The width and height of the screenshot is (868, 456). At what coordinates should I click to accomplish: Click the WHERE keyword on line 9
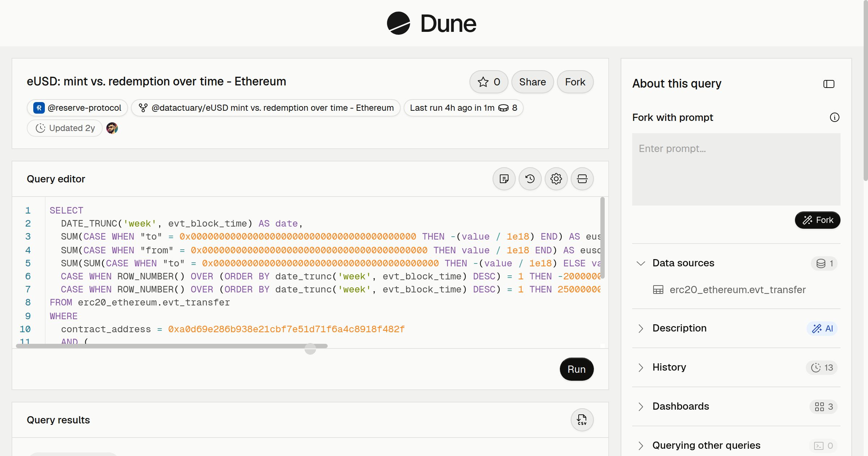tap(64, 316)
